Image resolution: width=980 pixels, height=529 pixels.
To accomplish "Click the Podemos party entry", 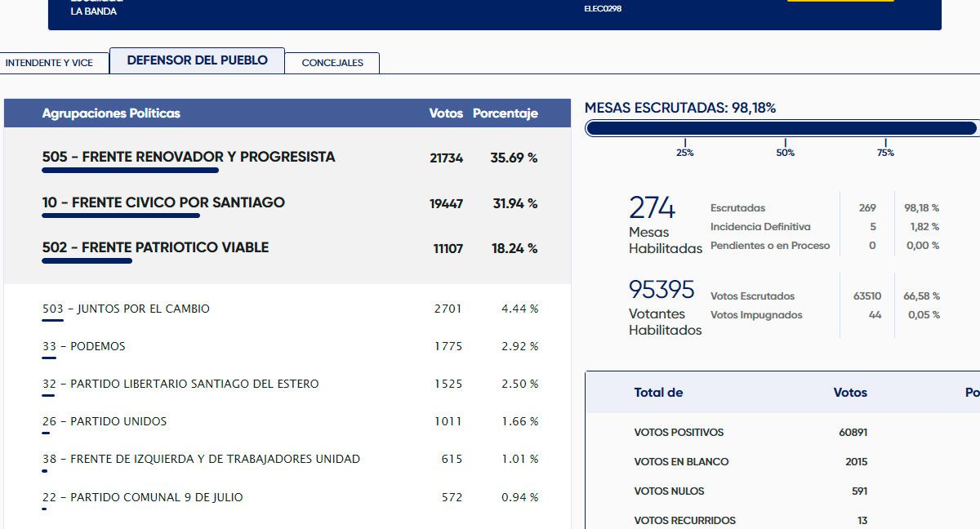I will [x=84, y=346].
